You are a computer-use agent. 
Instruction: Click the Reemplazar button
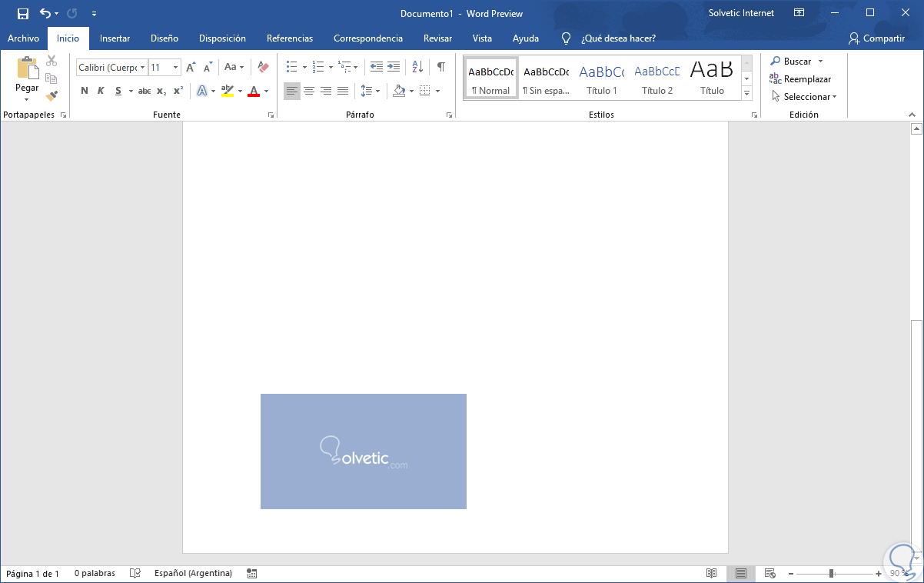(x=800, y=79)
